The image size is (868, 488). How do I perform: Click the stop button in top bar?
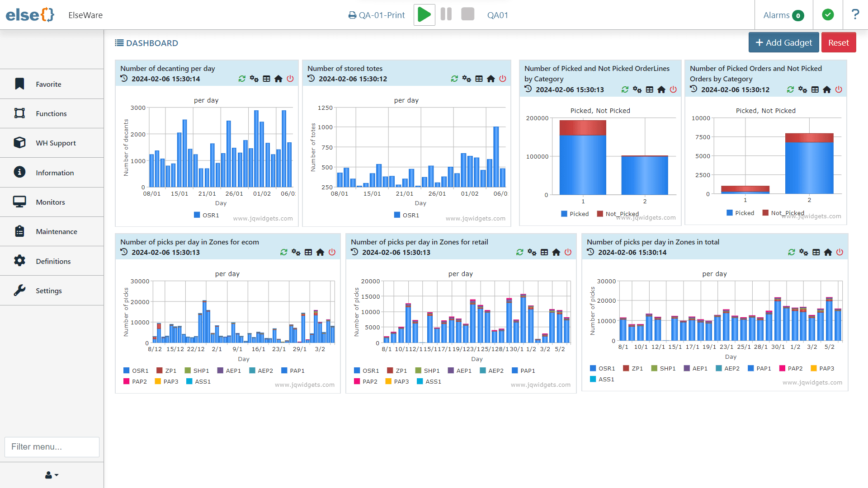468,14
